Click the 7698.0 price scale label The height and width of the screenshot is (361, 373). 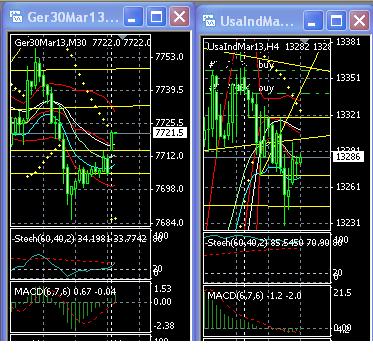[169, 189]
